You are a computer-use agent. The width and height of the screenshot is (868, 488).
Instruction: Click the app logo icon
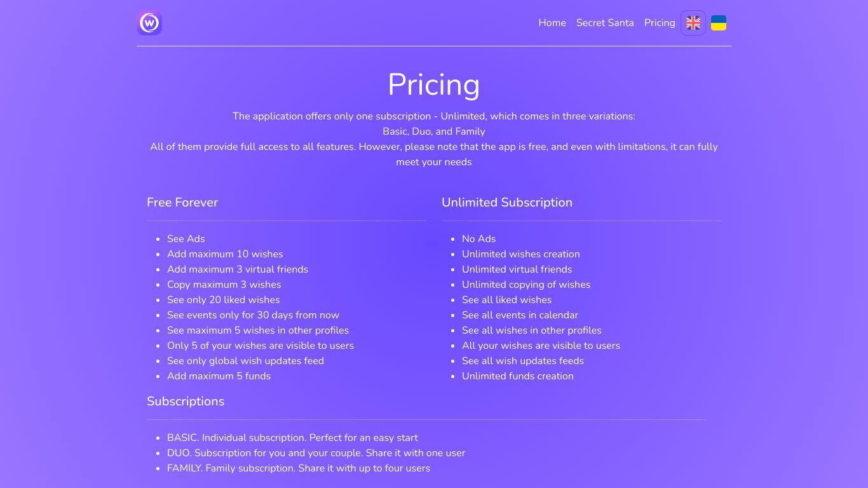tap(149, 23)
